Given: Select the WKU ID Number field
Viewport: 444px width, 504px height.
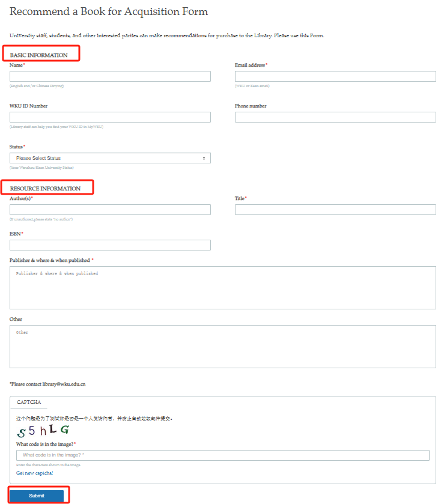Looking at the screenshot, I should 110,117.
